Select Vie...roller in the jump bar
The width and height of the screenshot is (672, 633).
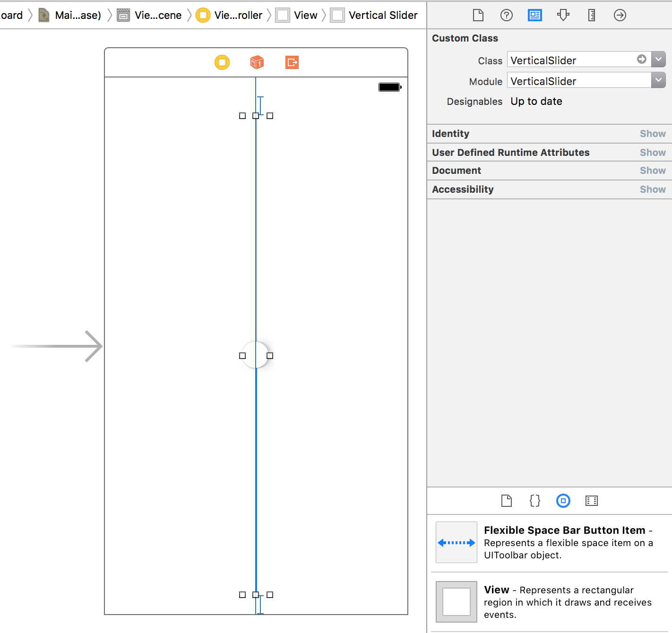click(229, 15)
